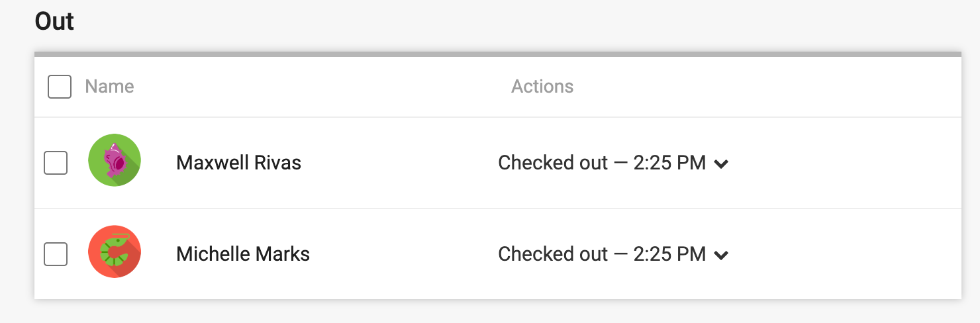Screen dimensions: 980x323
Task: Click the Actions column header
Action: (542, 87)
